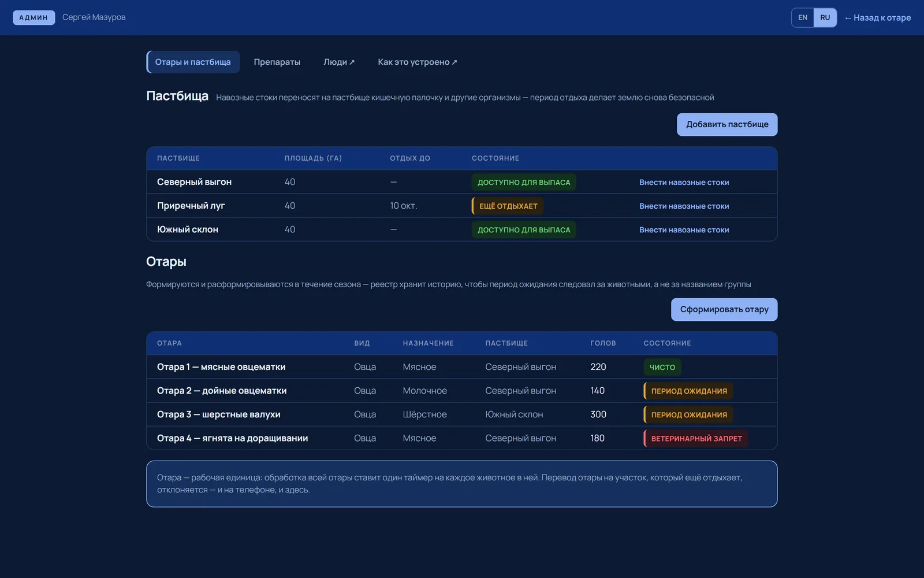Внести навозные стоки for Приречный луг
This screenshot has height=578, width=924.
(x=684, y=206)
